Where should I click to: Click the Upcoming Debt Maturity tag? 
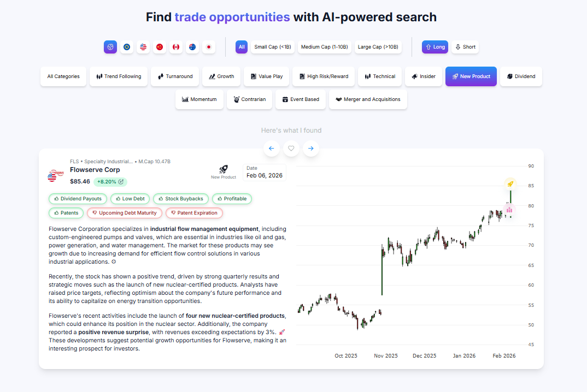pyautogui.click(x=125, y=213)
